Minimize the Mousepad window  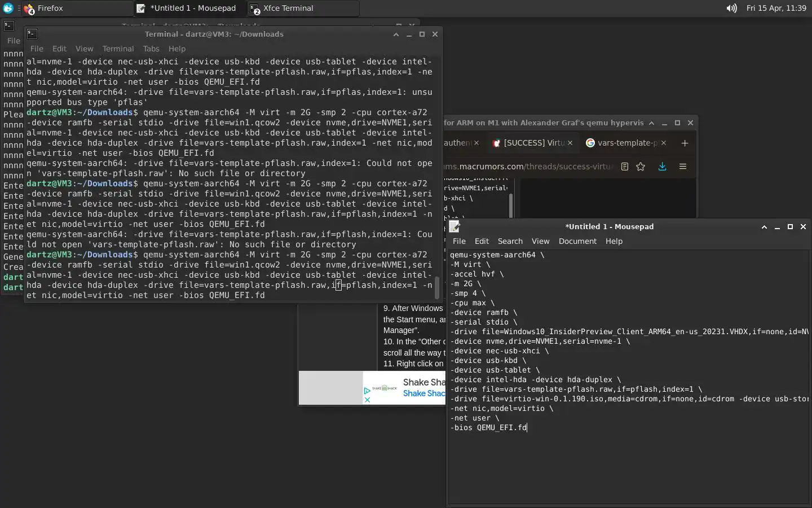777,226
